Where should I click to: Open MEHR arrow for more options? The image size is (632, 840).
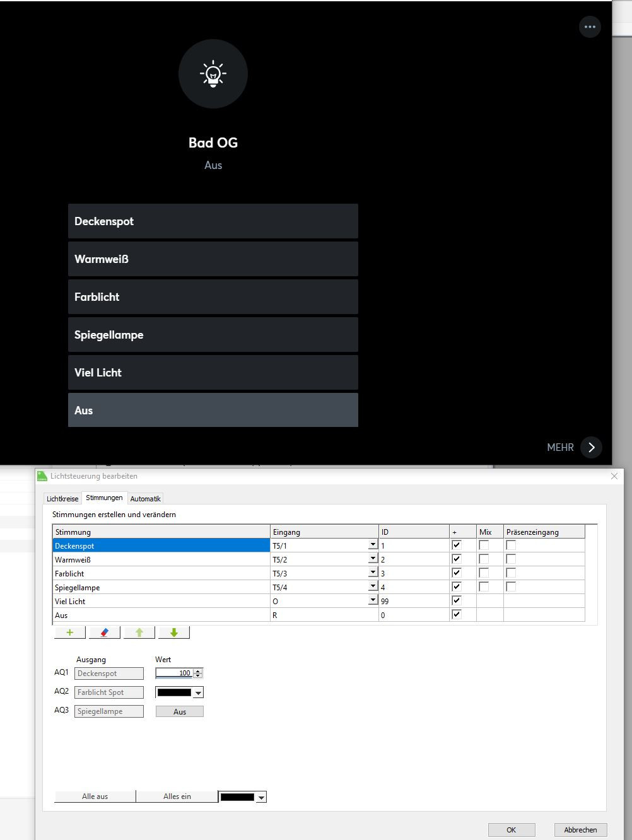click(x=591, y=447)
